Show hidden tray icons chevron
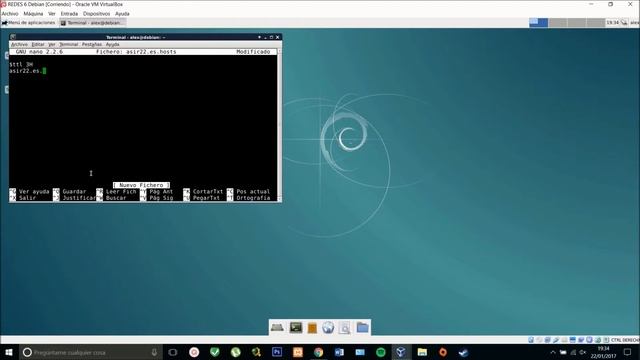The height and width of the screenshot is (360, 640). 553,352
